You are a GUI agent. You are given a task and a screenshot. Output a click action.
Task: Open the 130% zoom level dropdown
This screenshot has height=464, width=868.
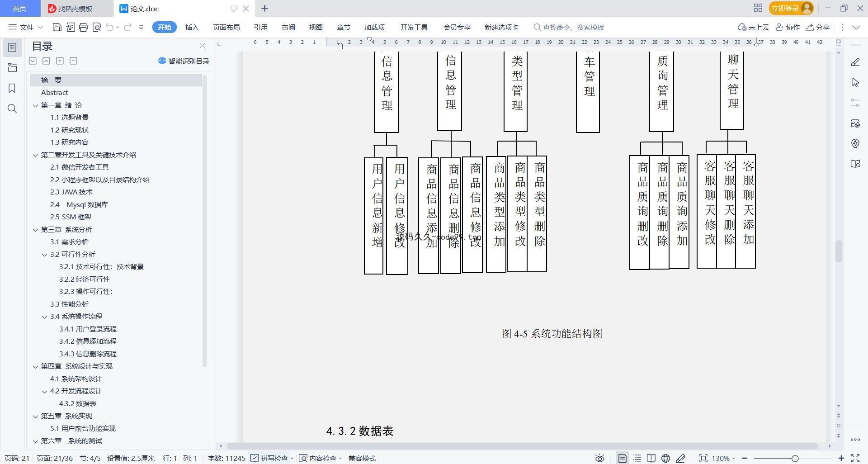[723, 458]
